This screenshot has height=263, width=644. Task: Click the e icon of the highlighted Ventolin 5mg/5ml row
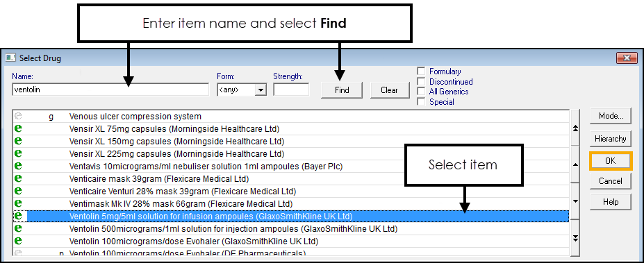click(18, 216)
